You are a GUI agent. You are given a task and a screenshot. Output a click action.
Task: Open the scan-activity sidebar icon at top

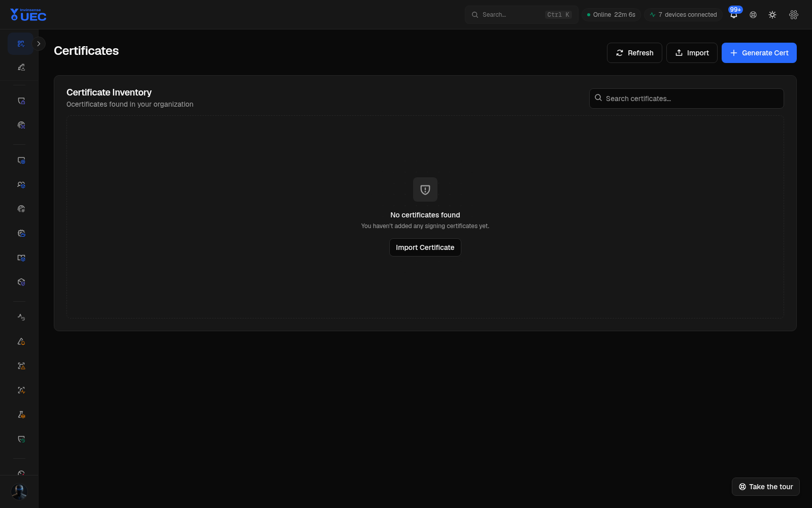(21, 44)
